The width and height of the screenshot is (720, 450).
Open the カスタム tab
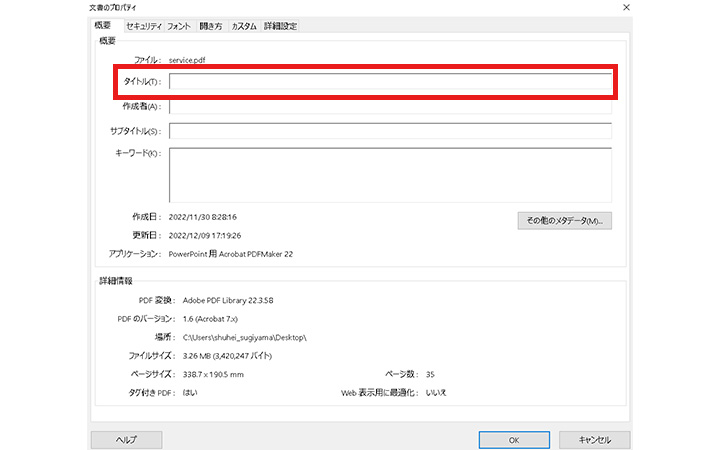point(244,26)
